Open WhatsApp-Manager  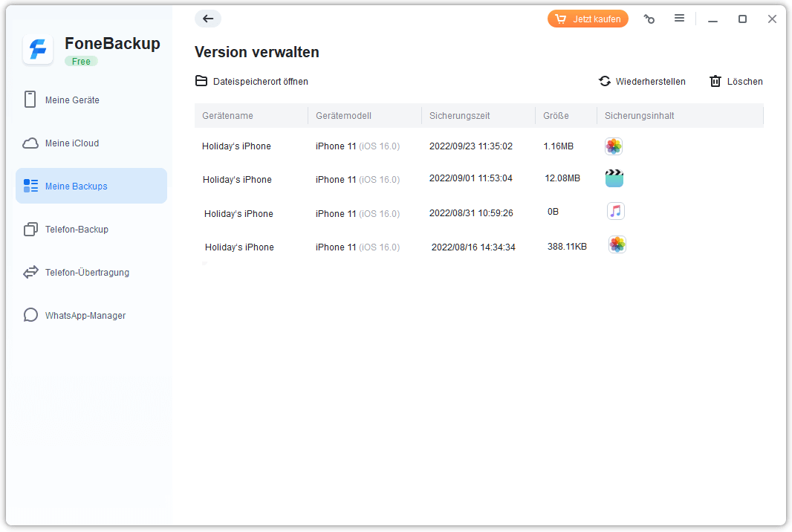coord(91,315)
